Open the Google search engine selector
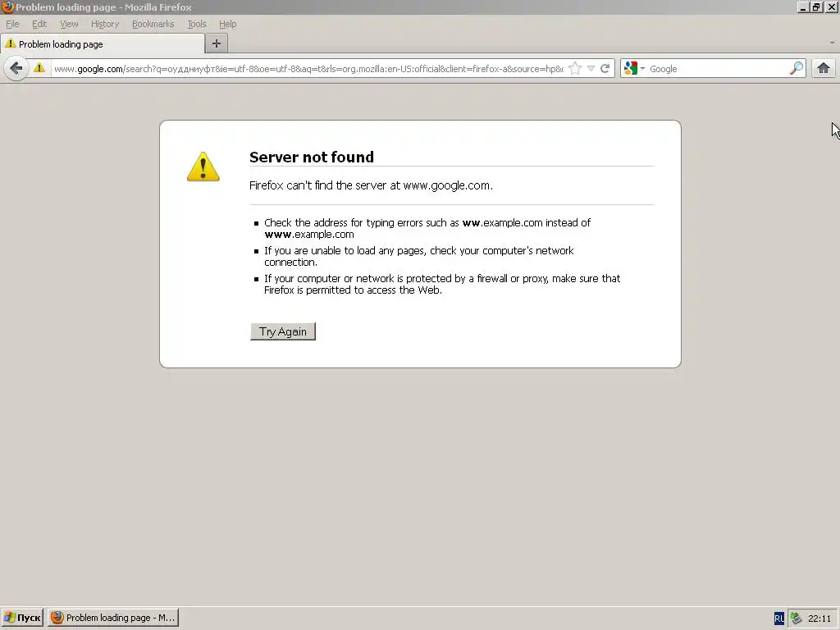This screenshot has width=840, height=630. coord(634,69)
